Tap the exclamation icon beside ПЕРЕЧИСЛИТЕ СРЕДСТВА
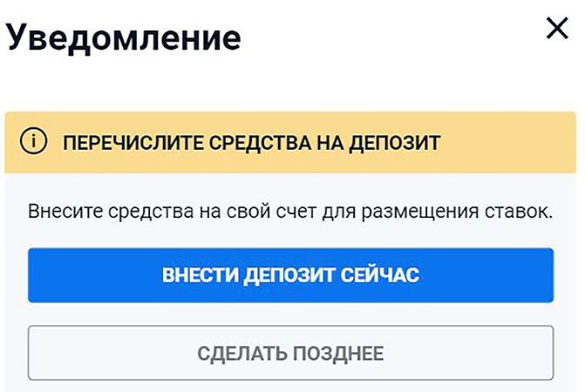This screenshot has width=585, height=392. click(34, 141)
